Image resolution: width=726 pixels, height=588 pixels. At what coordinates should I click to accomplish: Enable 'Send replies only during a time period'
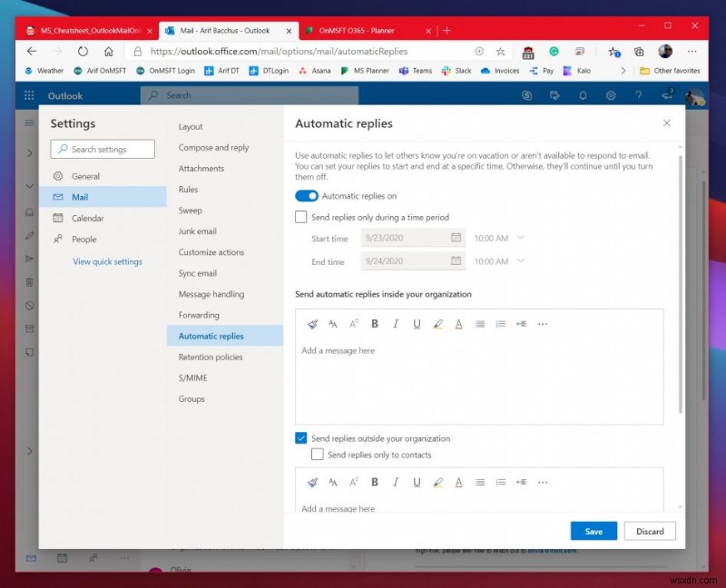click(300, 217)
